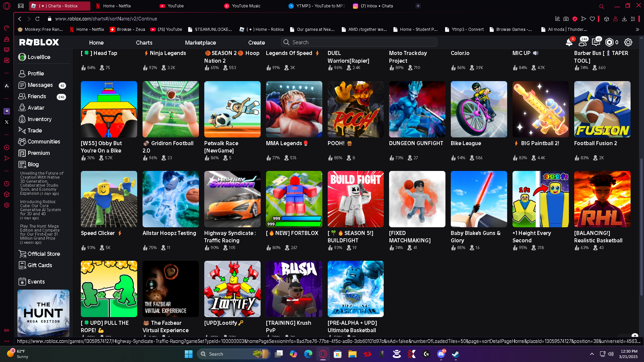Open Twitch icon in Opera sidebar
The width and height of the screenshot is (644, 362).
pos(7,111)
